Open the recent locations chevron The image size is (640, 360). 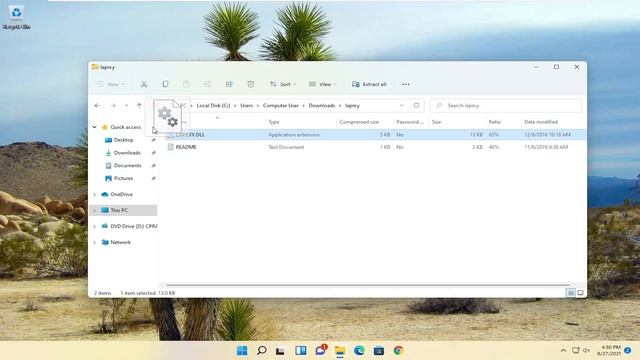point(126,105)
